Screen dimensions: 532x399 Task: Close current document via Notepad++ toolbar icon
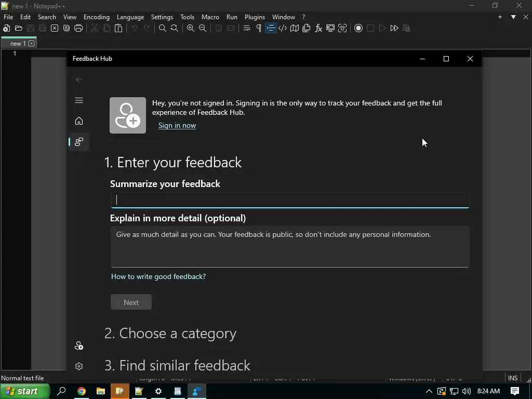click(x=54, y=28)
